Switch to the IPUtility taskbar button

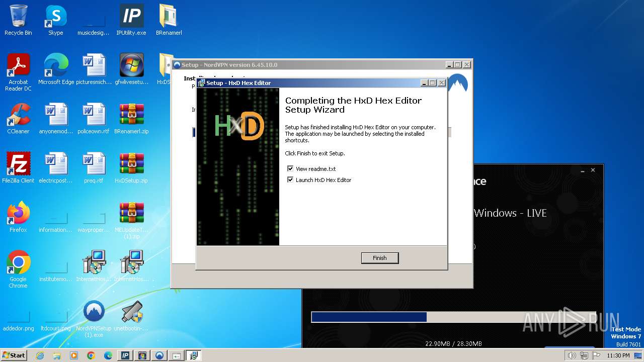click(125, 355)
